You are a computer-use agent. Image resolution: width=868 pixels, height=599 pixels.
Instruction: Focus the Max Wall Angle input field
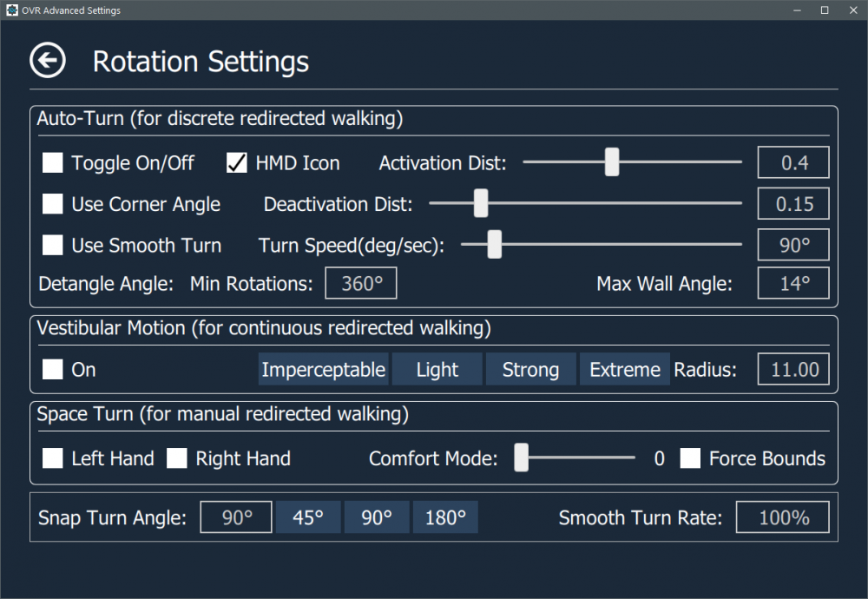click(793, 284)
